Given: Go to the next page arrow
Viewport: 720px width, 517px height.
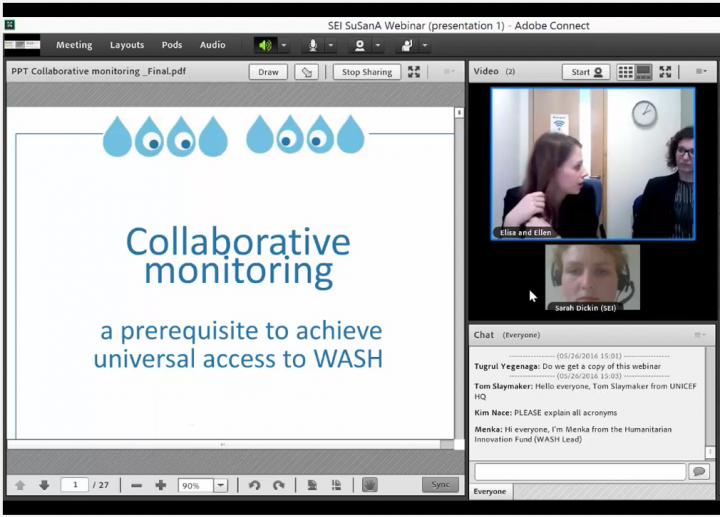Looking at the screenshot, I should point(44,485).
